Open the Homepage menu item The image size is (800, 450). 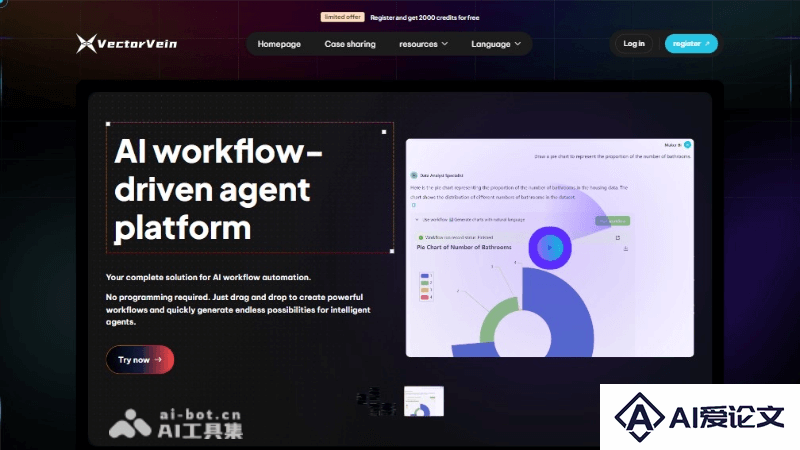pos(279,44)
